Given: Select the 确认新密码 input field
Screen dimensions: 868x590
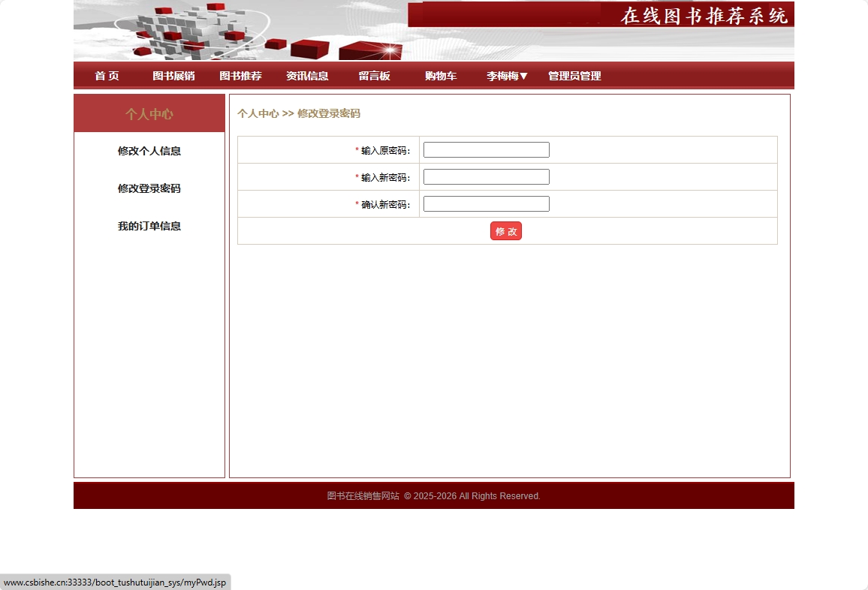Looking at the screenshot, I should (486, 203).
